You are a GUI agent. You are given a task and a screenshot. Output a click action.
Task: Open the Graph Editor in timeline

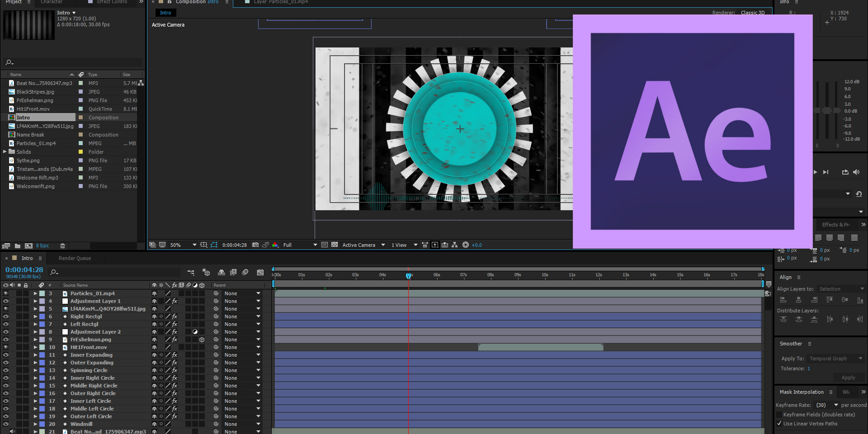coord(260,272)
